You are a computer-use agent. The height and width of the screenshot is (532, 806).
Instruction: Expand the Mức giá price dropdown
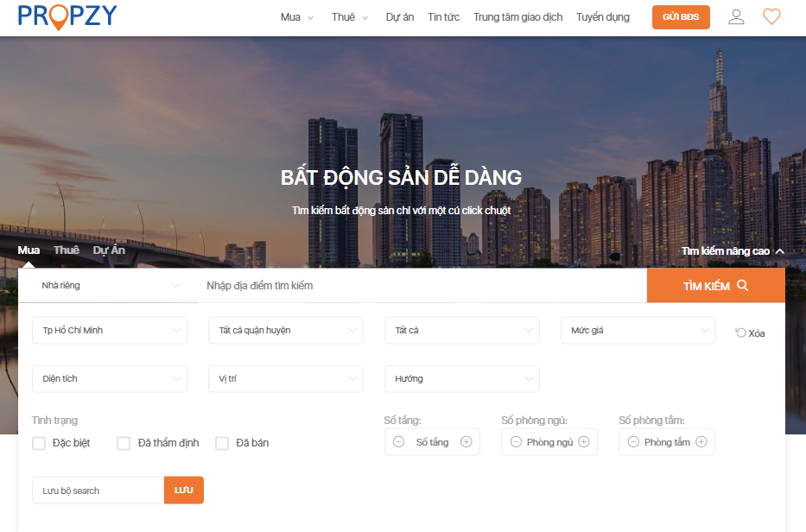(638, 331)
